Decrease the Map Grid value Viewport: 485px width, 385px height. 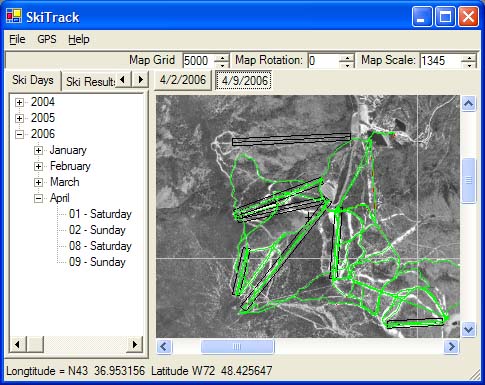tap(222, 65)
